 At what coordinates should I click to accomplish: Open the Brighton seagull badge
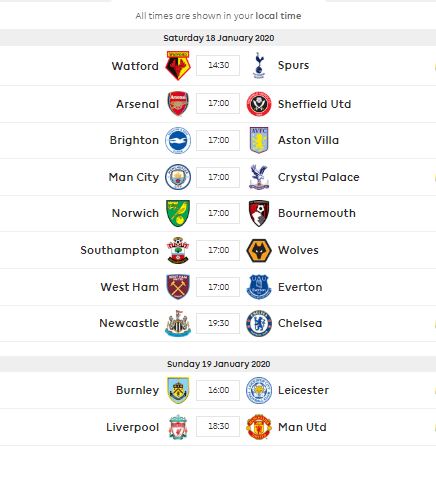tap(178, 140)
